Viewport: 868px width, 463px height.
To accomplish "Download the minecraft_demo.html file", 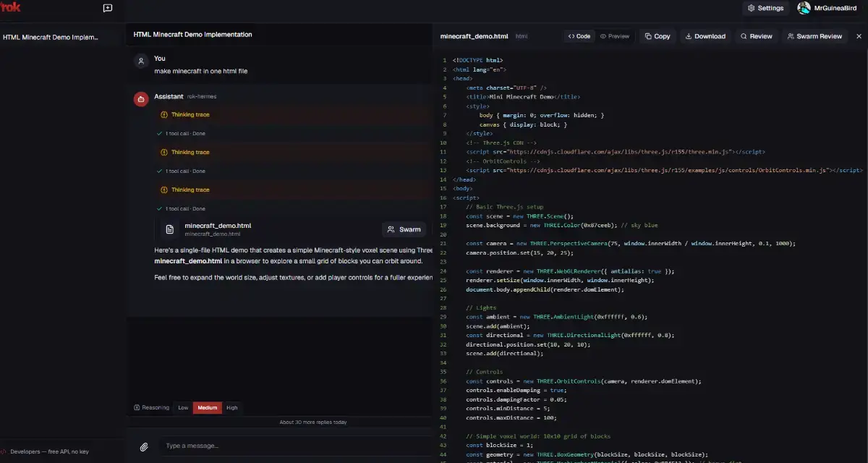I will 705,36.
